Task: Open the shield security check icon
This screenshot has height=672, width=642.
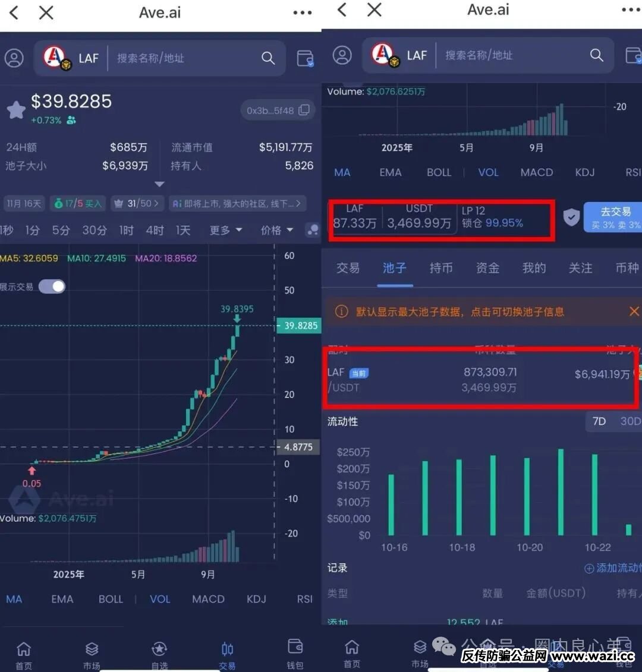Action: click(571, 217)
